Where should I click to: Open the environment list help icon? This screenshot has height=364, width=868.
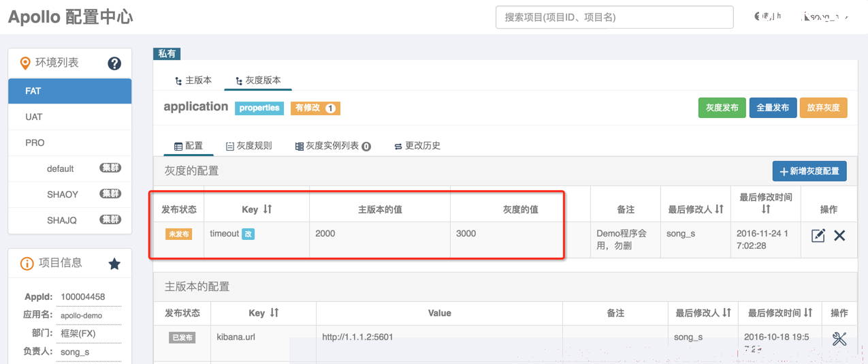tap(114, 63)
